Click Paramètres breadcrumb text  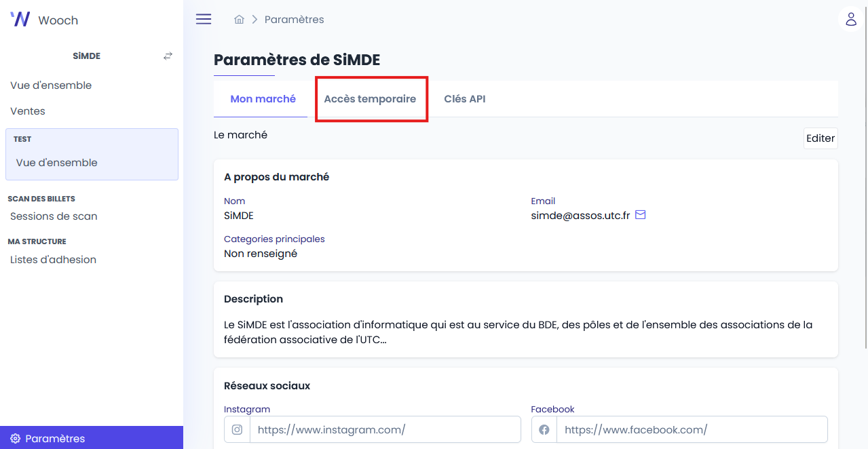pos(294,20)
